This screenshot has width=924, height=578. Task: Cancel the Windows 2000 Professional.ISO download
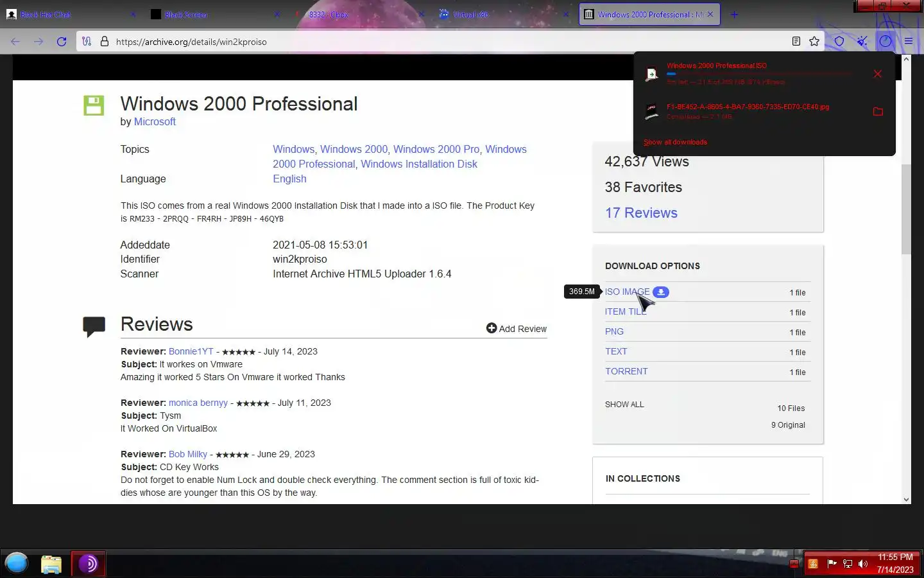[x=878, y=74]
